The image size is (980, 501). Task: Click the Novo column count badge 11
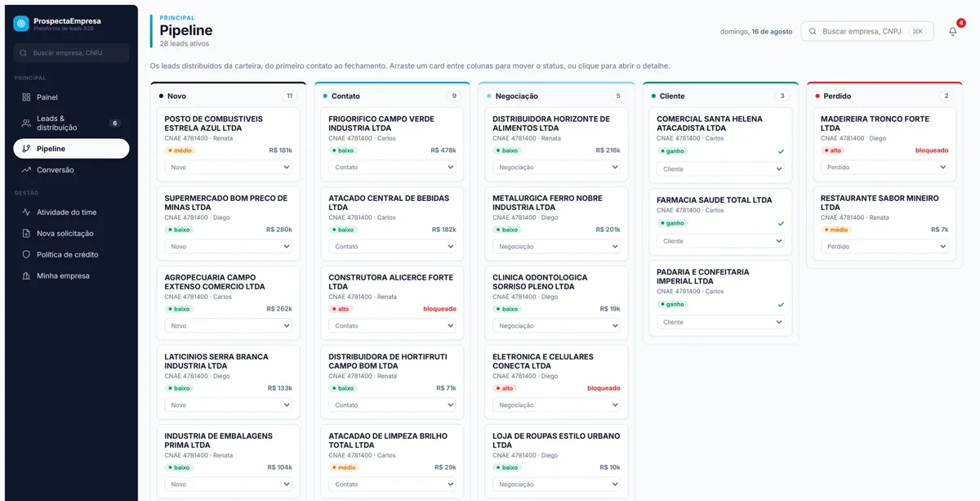click(289, 96)
